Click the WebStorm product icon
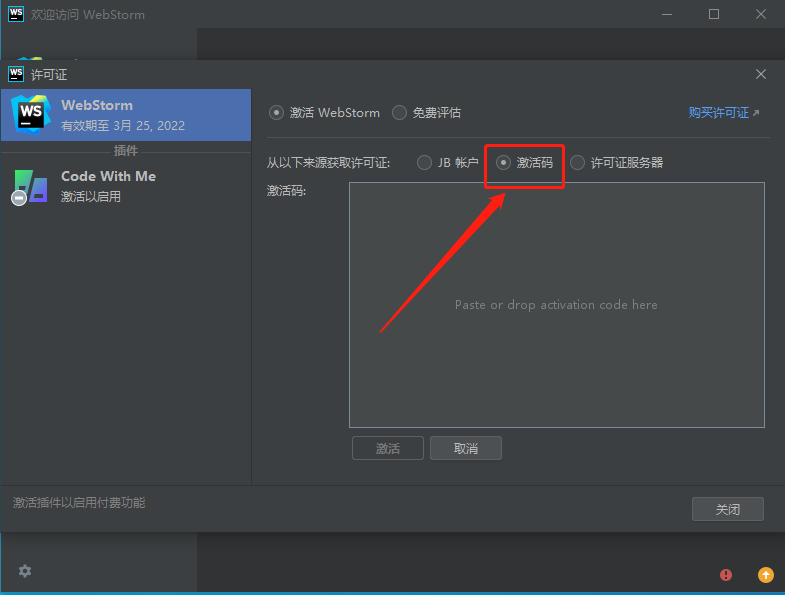Viewport: 785px width, 595px height. click(31, 114)
